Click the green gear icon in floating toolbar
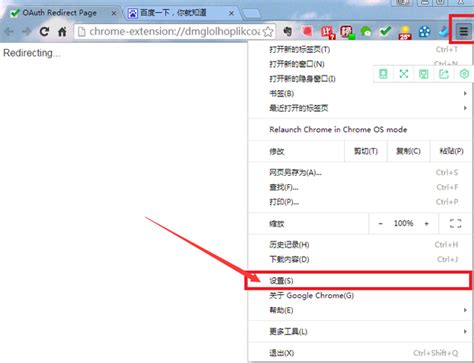The width and height of the screenshot is (474, 363). 464,74
